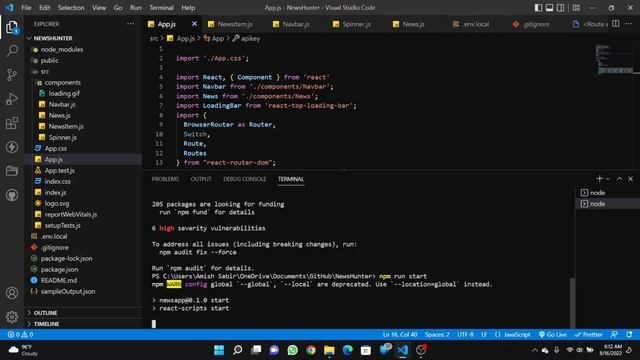Click UTF-8 encoding in status bar
Screen dimensions: 640x360
[465, 334]
